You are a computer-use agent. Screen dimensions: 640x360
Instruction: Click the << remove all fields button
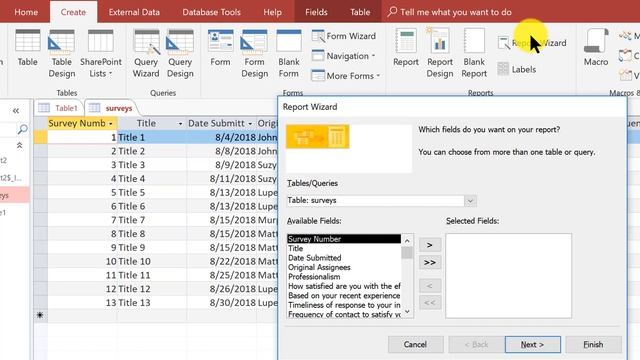click(430, 303)
